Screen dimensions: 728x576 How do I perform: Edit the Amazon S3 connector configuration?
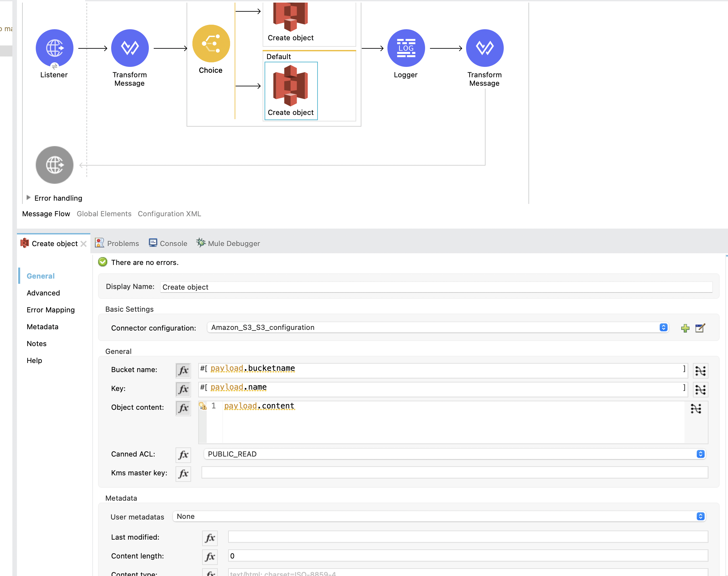[x=700, y=328]
